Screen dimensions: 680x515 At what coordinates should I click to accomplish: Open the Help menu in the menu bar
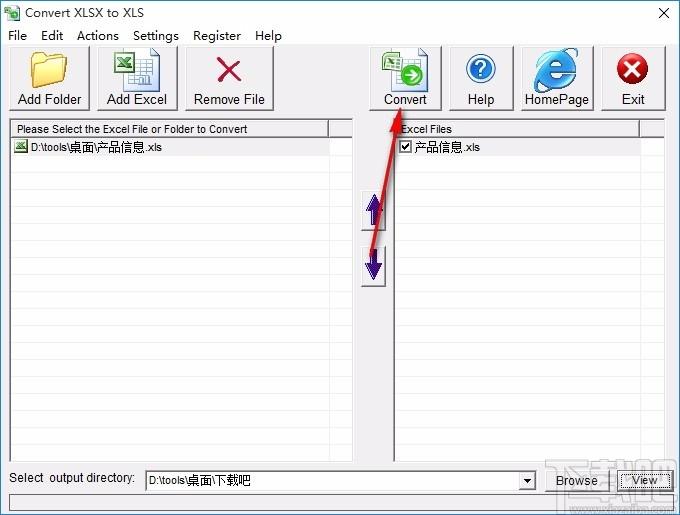[x=268, y=36]
